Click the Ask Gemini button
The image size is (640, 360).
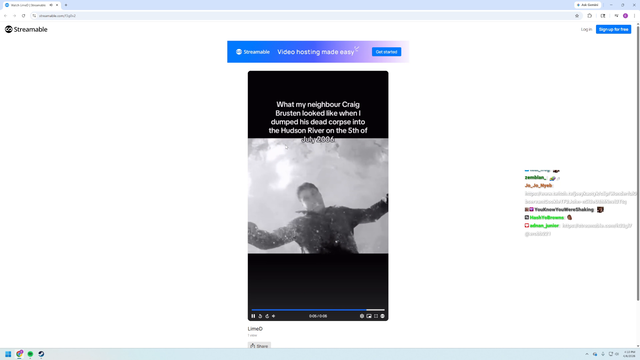coord(587,5)
